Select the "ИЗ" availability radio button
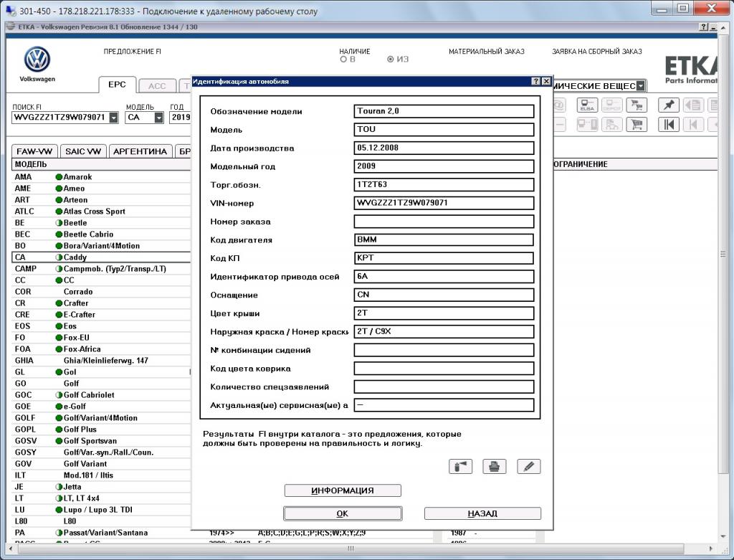The image size is (734, 560). (x=391, y=60)
